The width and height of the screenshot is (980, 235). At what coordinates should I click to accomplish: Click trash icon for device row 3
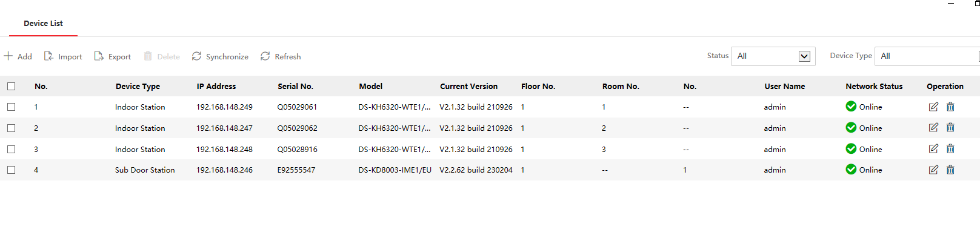pos(950,149)
